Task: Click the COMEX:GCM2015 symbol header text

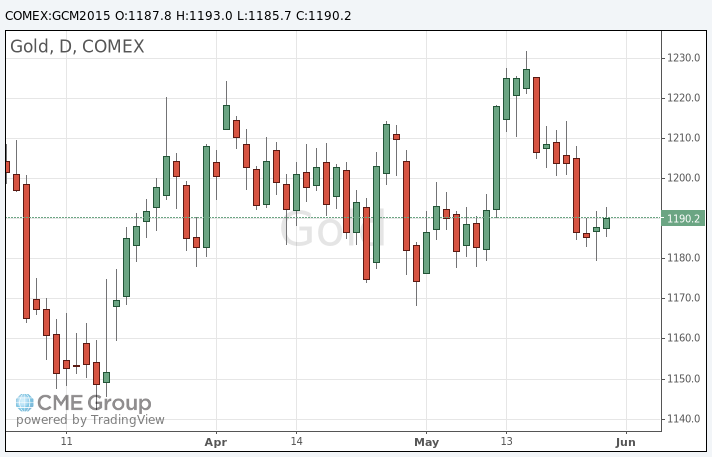Action: [x=58, y=16]
